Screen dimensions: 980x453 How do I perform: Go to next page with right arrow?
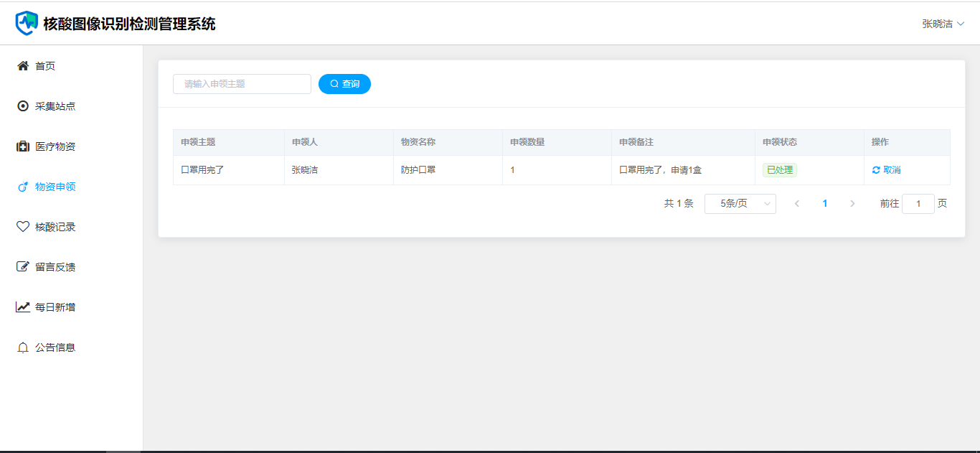[x=852, y=204]
